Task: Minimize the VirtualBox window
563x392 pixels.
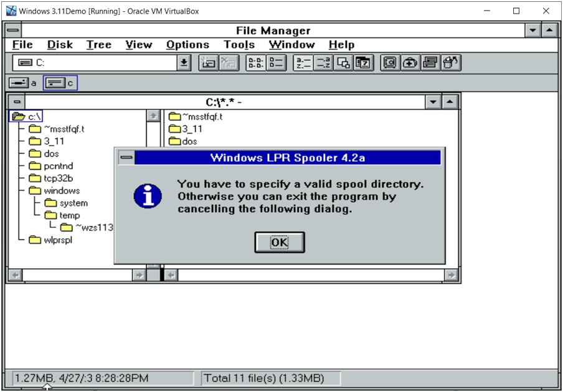Action: tap(487, 11)
